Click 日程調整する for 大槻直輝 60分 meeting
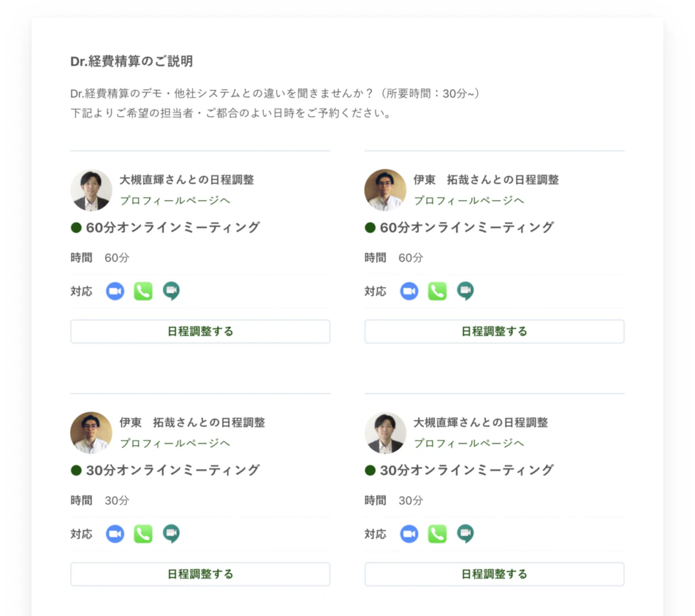The image size is (695, 616). tap(200, 332)
